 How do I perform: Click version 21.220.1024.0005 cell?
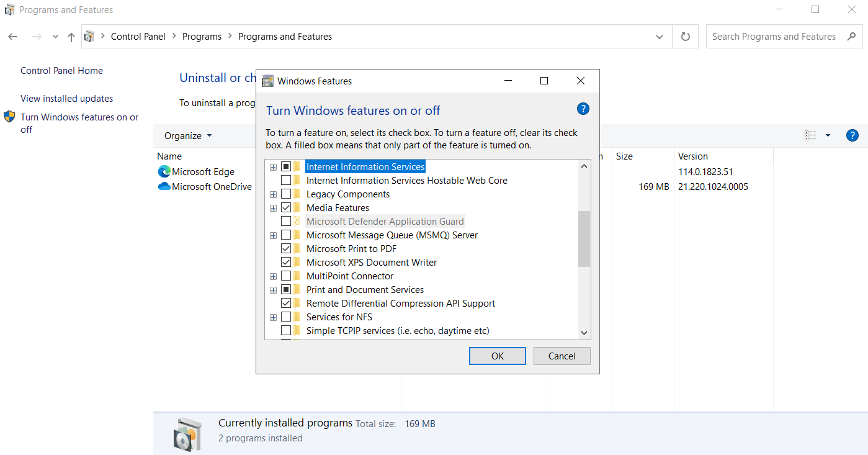pos(713,187)
